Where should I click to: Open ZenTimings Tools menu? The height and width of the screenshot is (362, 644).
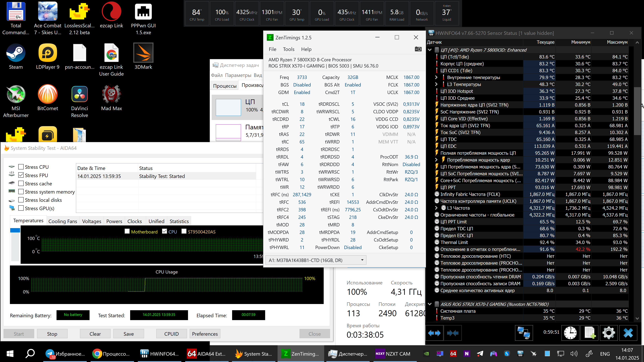(x=288, y=49)
